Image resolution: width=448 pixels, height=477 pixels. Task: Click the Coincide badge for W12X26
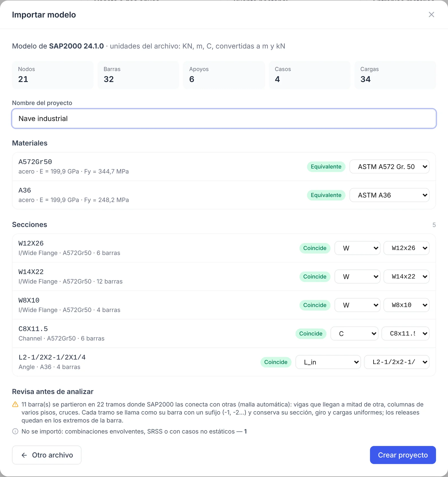pyautogui.click(x=315, y=248)
